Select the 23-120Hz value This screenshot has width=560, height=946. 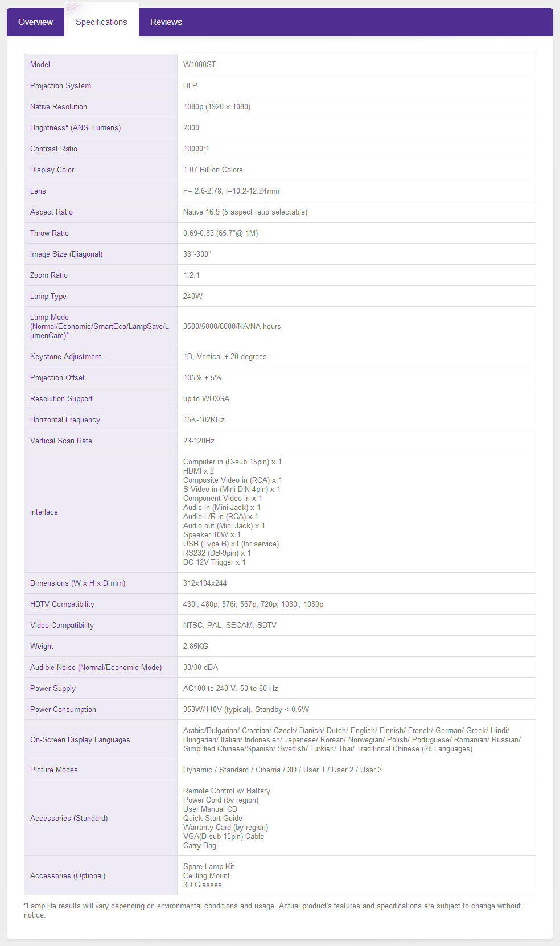point(199,441)
